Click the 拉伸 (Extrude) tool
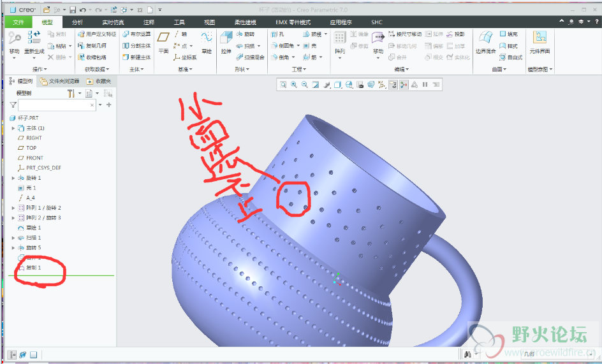Image resolution: width=602 pixels, height=364 pixels. coord(226,42)
